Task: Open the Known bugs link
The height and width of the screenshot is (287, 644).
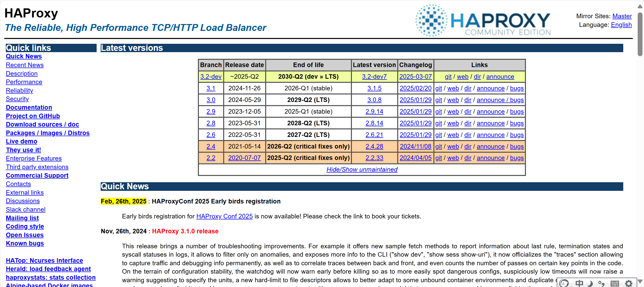Action: 25,243
